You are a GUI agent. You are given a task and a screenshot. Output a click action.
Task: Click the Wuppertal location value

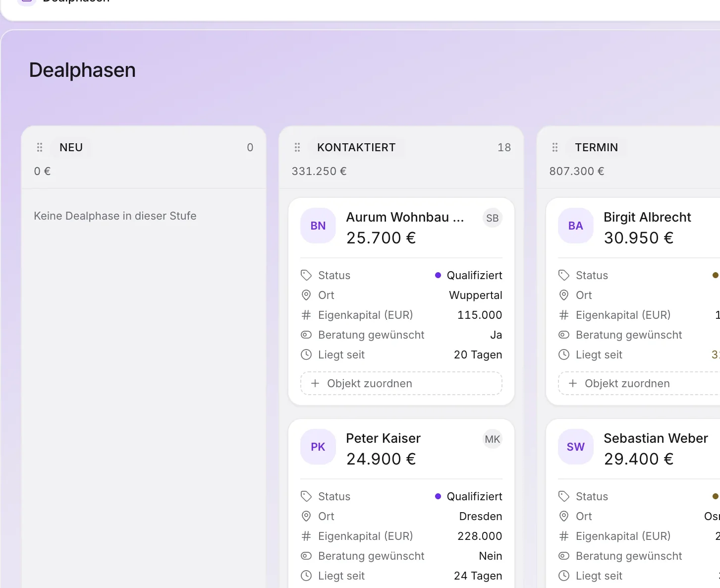(476, 295)
